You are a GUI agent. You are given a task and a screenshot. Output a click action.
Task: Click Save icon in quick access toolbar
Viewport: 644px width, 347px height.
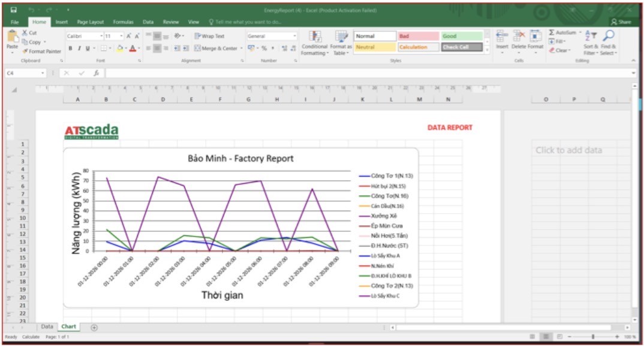tap(13, 10)
